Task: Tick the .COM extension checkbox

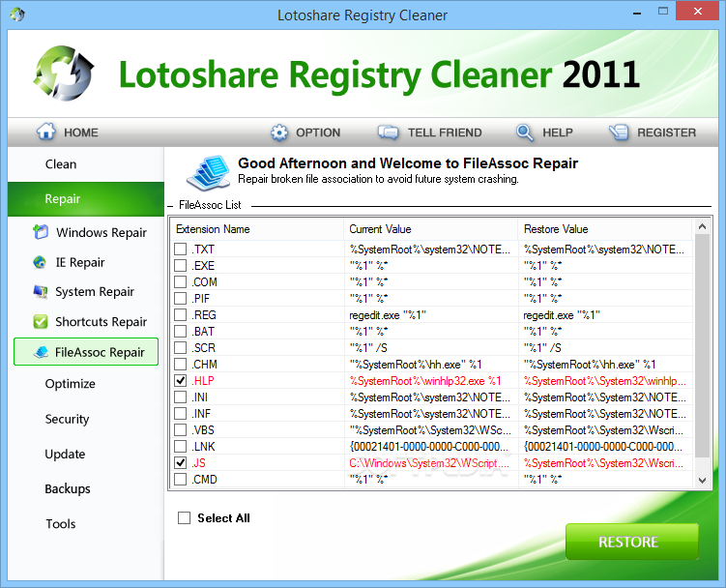Action: tap(180, 282)
